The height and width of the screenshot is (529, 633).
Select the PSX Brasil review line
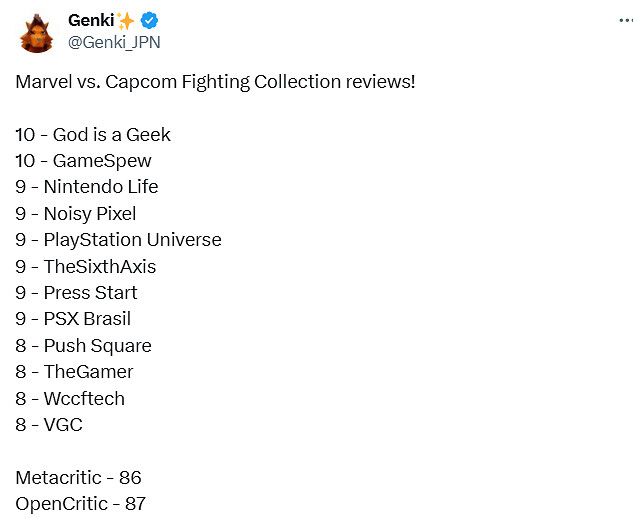(73, 319)
